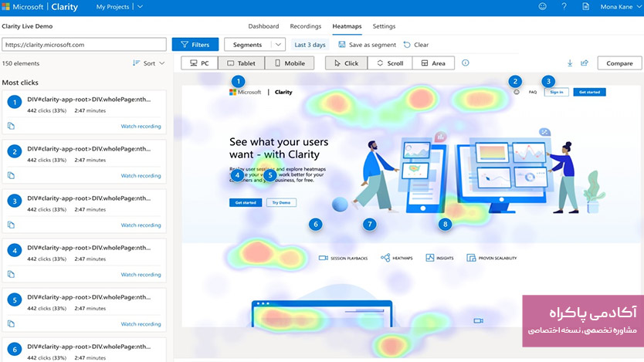Copy element 1 using its copy icon
The image size is (644, 362).
(11, 126)
